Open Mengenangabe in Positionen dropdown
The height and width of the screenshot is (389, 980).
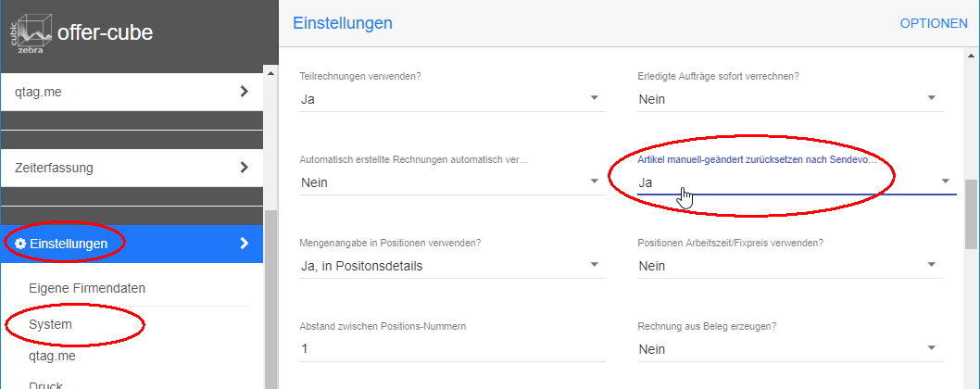(594, 266)
